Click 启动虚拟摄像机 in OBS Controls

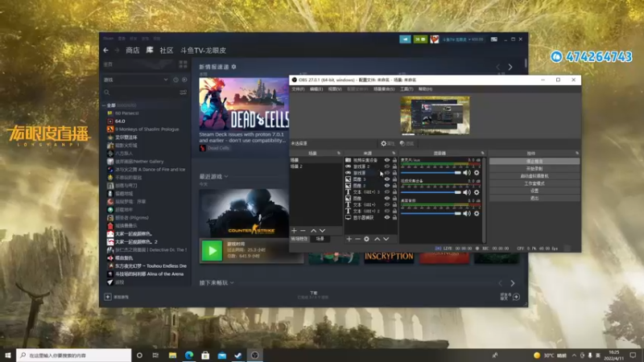(x=535, y=176)
